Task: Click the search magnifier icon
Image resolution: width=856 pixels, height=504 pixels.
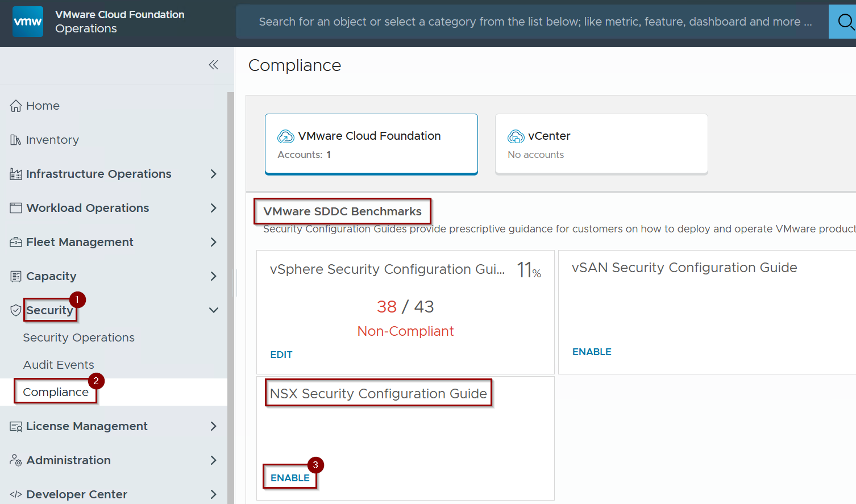Action: [x=845, y=22]
